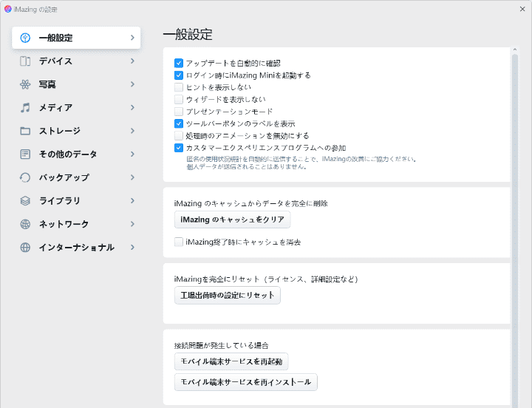Switch to 写真 settings
Viewport: 532px width, 408px height.
76,84
